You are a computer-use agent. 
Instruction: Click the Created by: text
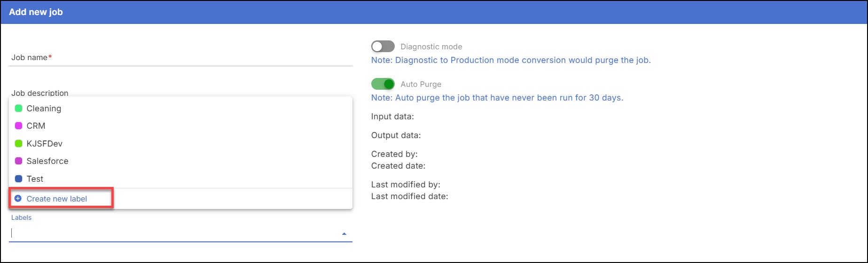click(x=394, y=154)
